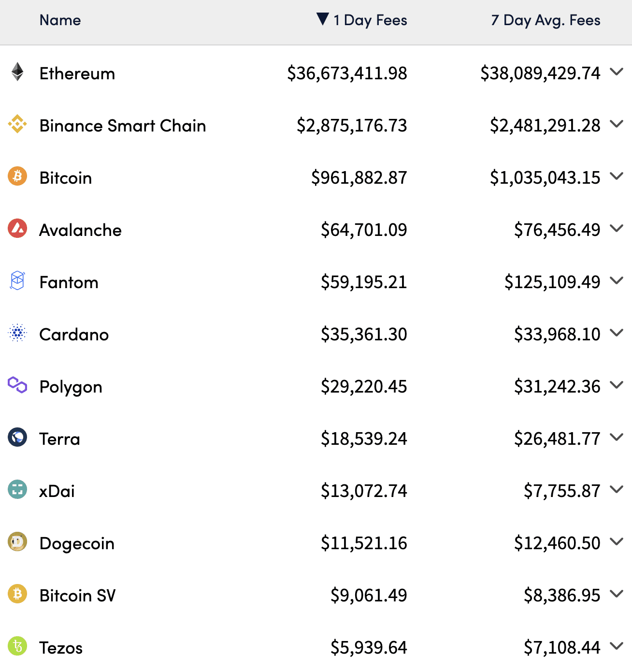This screenshot has width=632, height=672.
Task: Click the green Tezos logo icon
Action: (x=17, y=646)
